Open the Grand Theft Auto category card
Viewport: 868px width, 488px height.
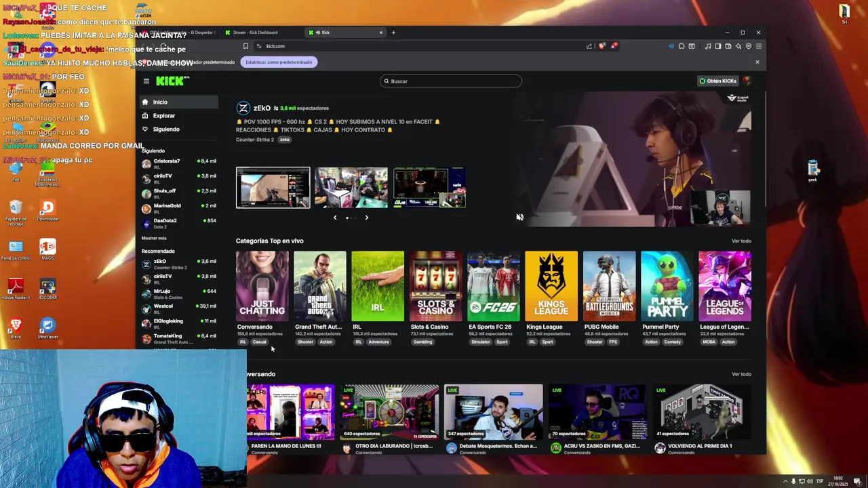coord(320,286)
